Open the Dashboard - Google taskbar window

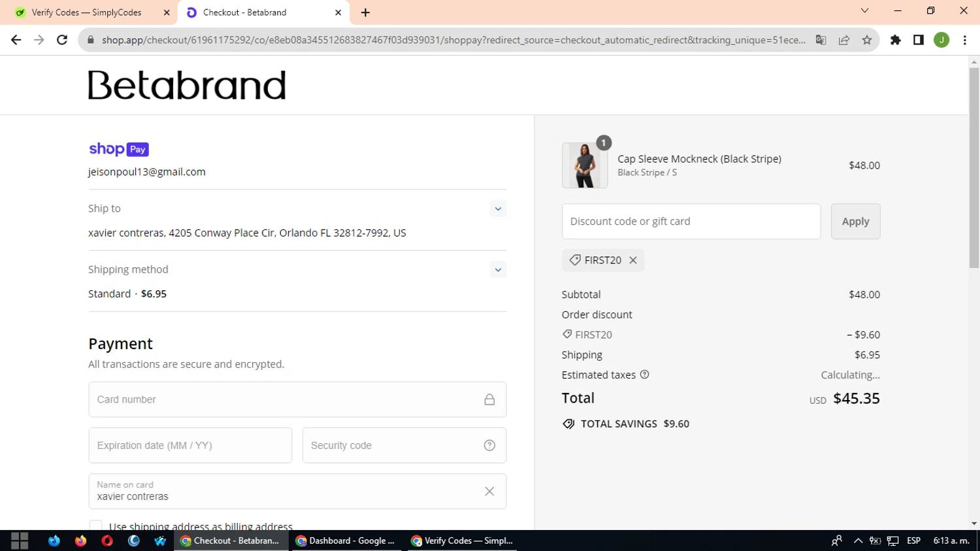coord(346,541)
